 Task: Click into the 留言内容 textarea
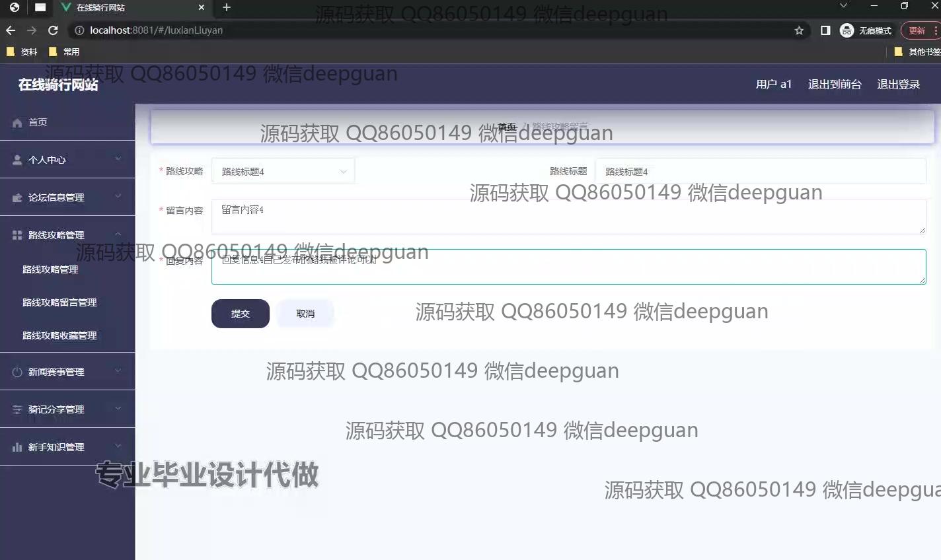569,217
